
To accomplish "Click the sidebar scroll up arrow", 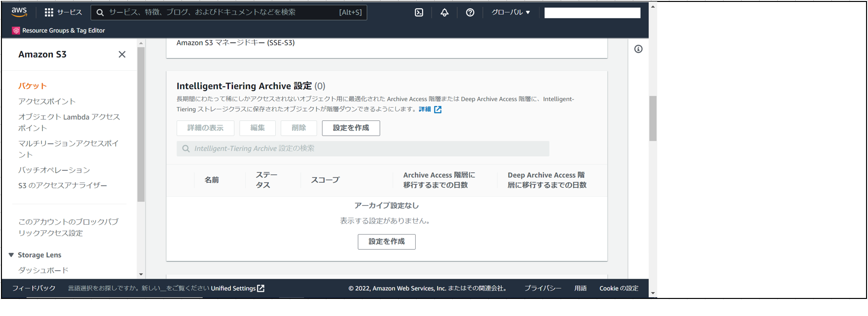I will pos(141,43).
